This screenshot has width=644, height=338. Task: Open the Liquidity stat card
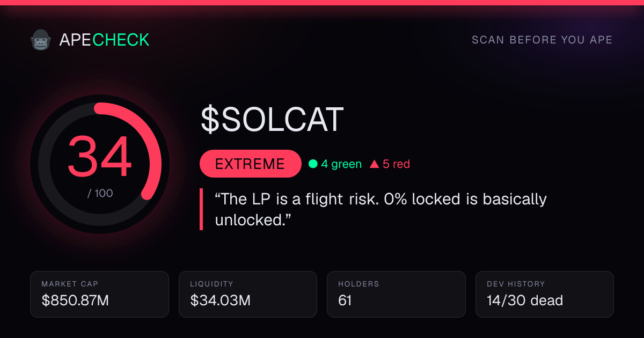248,294
